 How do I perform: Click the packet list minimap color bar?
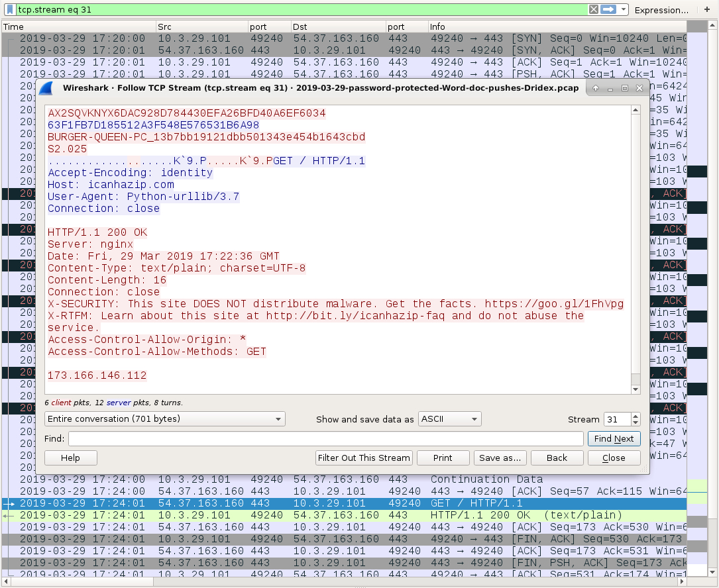(697, 298)
